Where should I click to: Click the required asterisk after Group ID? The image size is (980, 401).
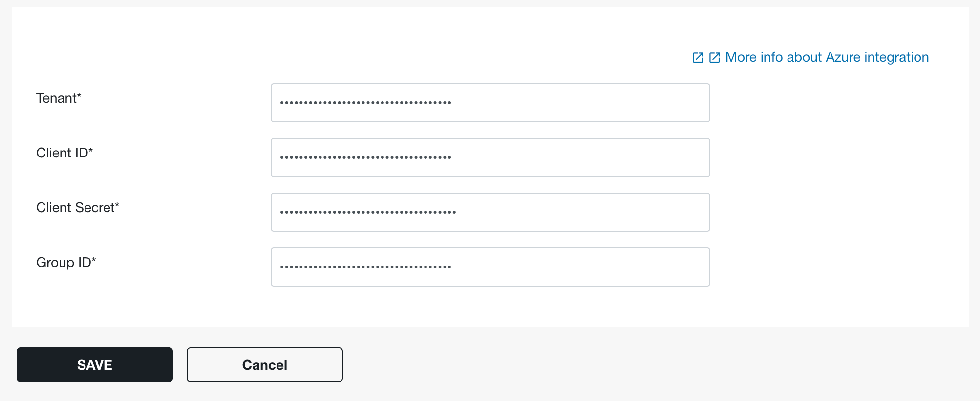(93, 260)
